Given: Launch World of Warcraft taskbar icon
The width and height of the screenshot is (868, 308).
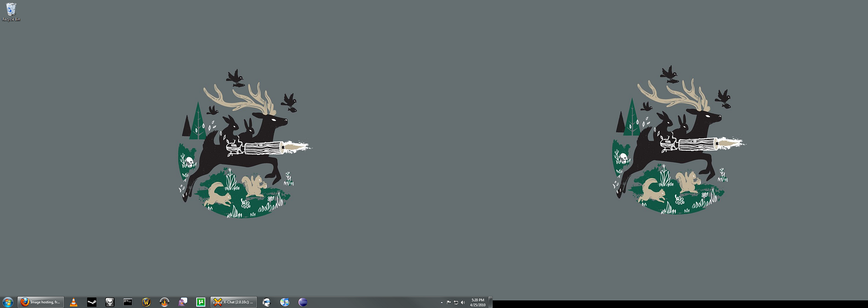Looking at the screenshot, I should (x=146, y=302).
